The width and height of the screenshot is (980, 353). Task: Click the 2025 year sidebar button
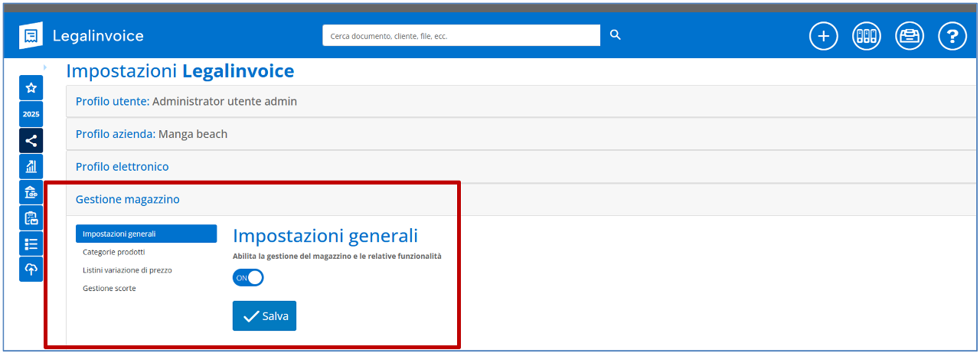31,114
